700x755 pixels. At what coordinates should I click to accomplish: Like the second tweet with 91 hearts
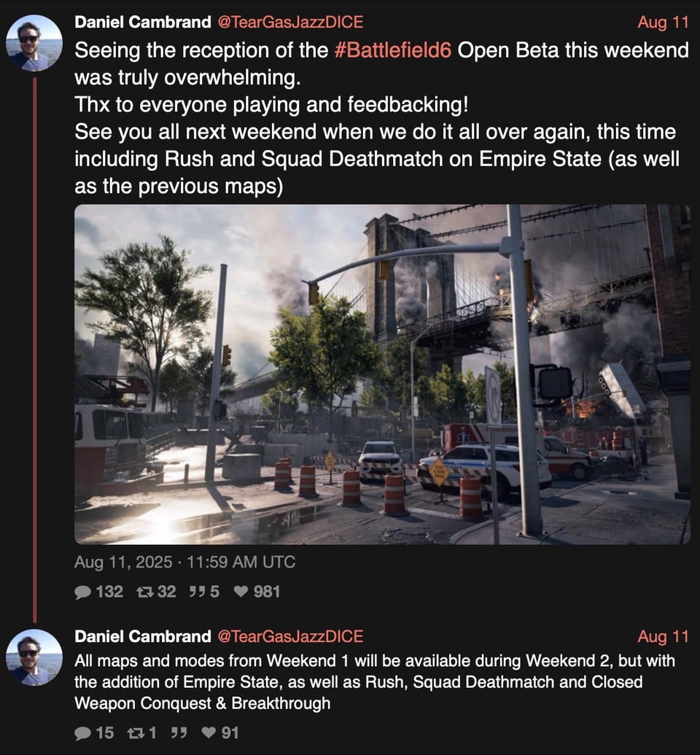pyautogui.click(x=209, y=733)
